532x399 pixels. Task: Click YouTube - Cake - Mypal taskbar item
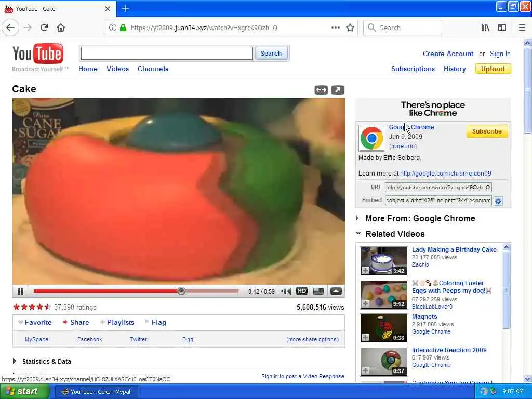96,392
